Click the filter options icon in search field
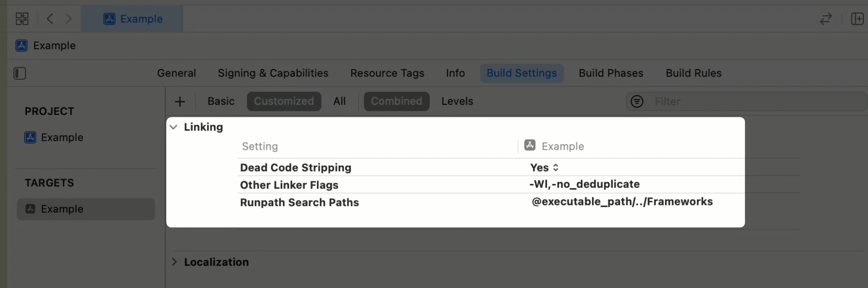Image resolution: width=868 pixels, height=288 pixels. (x=637, y=101)
